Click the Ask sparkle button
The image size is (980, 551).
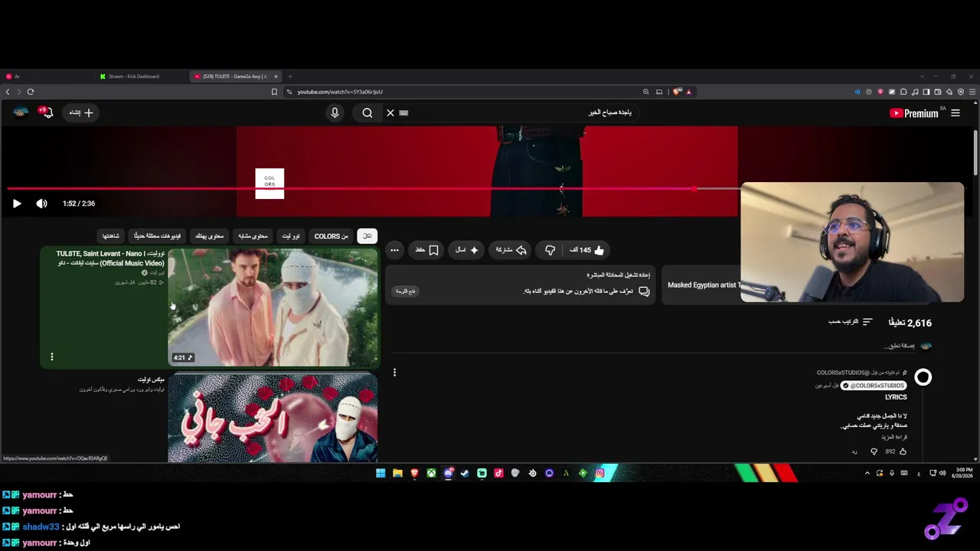point(467,250)
